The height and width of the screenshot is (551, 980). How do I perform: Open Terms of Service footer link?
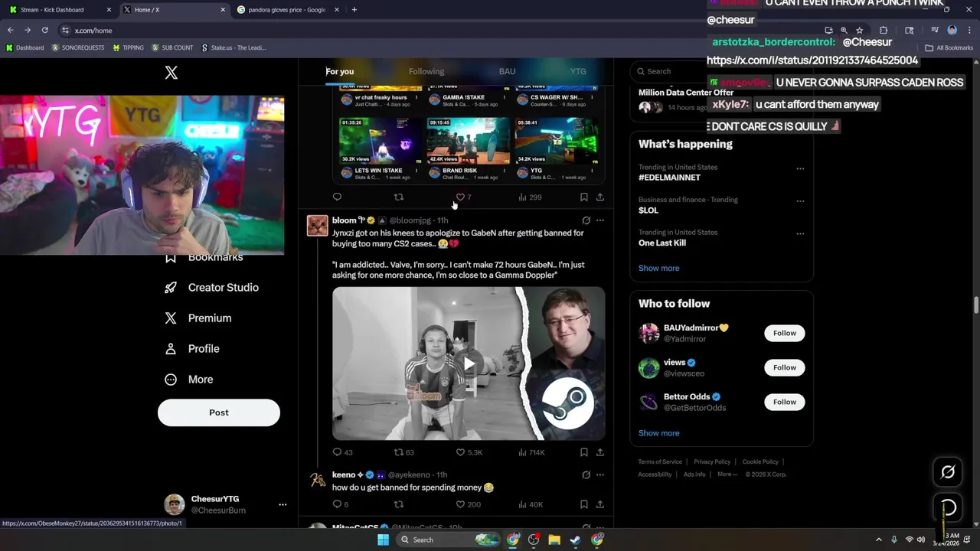[660, 462]
